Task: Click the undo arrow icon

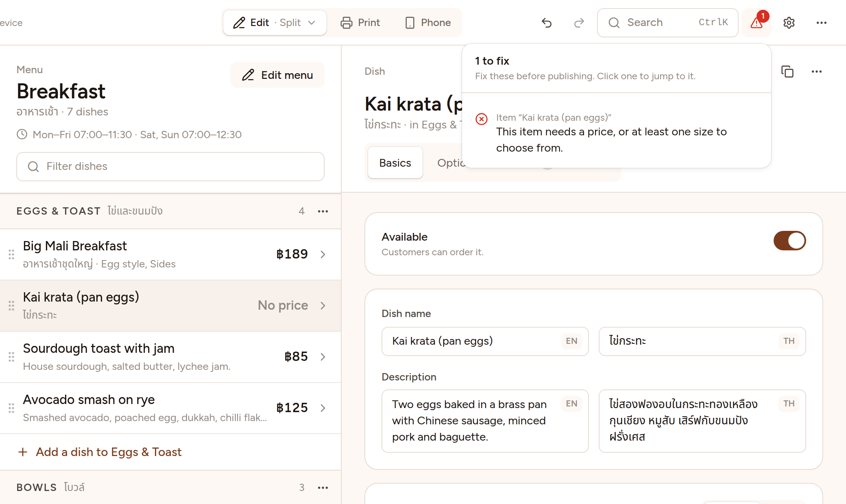Action: [547, 23]
